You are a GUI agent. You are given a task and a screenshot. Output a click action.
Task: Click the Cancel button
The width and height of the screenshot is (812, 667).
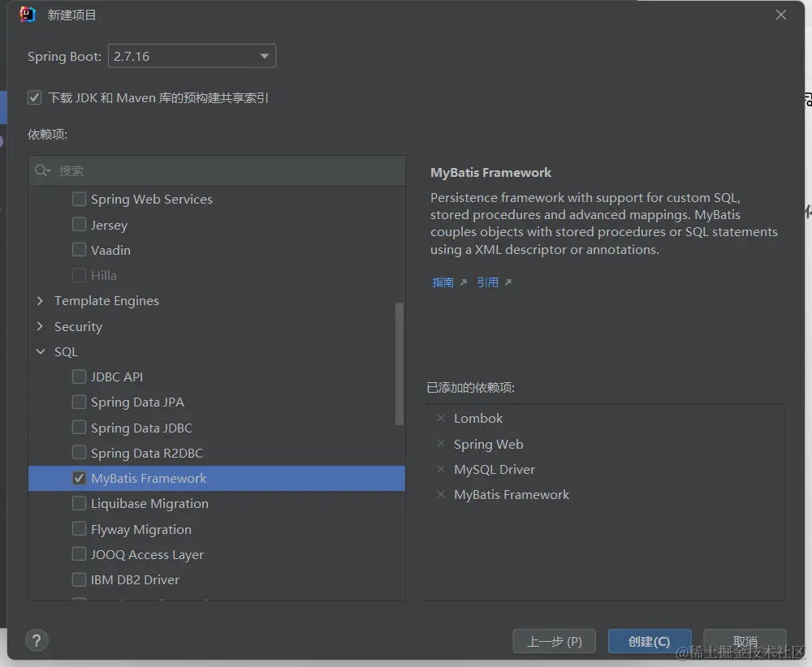pyautogui.click(x=745, y=642)
